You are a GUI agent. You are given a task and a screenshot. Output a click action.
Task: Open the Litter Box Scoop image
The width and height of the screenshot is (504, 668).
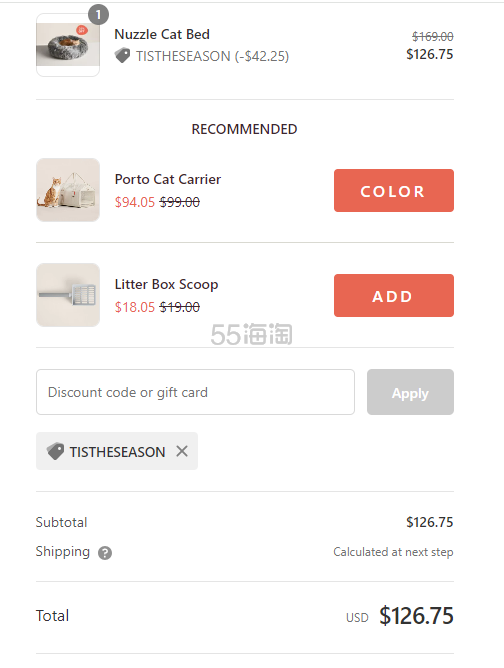(x=68, y=295)
